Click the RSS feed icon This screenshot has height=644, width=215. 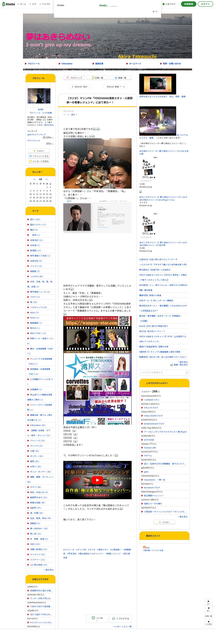(144, 547)
